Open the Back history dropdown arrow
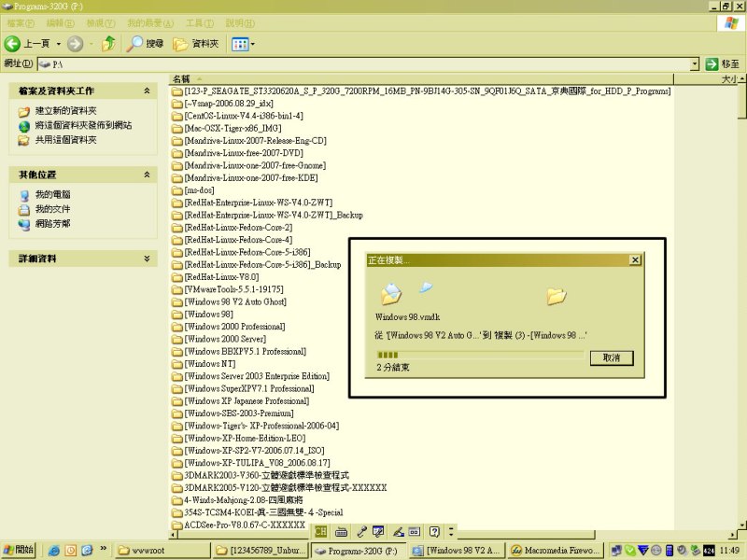The height and width of the screenshot is (560, 747). click(59, 44)
